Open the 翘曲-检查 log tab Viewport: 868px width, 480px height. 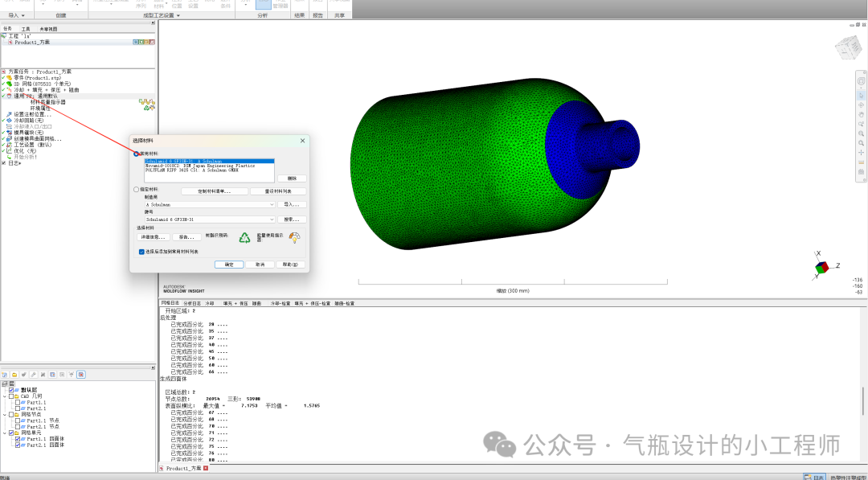(344, 303)
